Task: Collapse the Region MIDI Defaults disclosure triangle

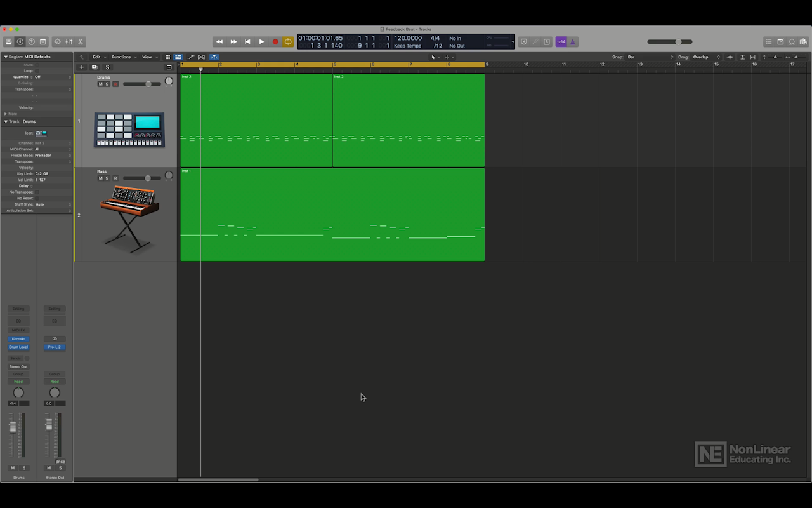Action: (x=6, y=57)
